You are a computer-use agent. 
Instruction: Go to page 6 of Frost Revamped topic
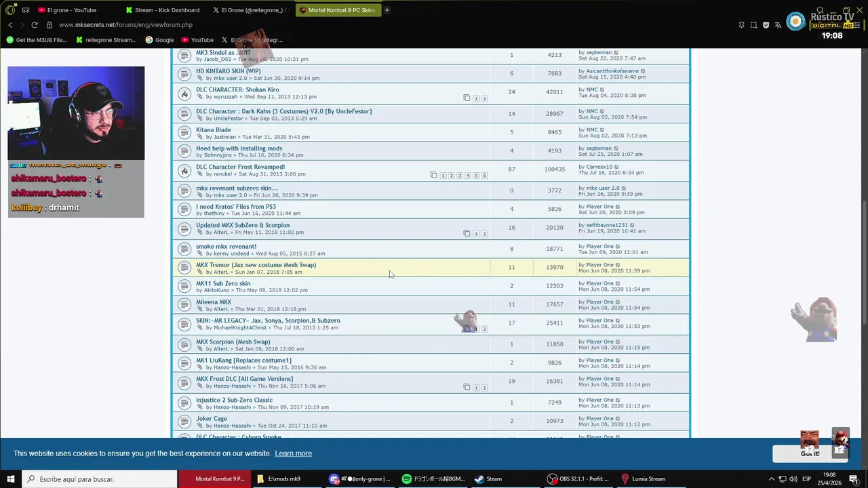484,176
